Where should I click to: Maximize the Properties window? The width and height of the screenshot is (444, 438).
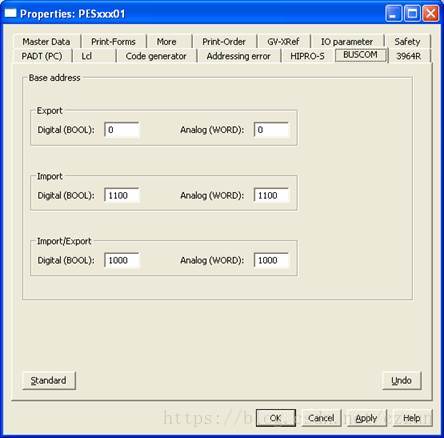coord(412,14)
